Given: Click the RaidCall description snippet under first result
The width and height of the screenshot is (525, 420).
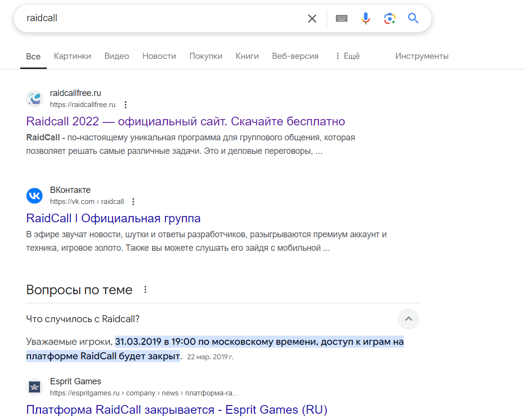Looking at the screenshot, I should coord(191,144).
